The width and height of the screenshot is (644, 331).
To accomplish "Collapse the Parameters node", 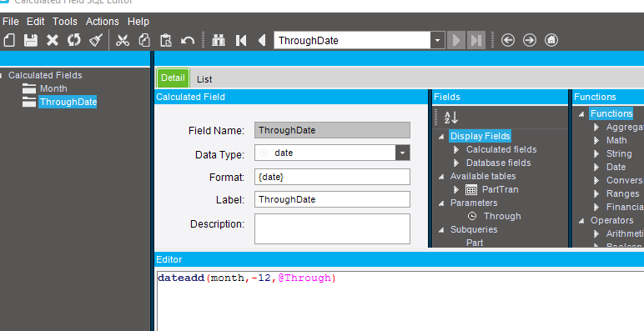I will point(441,203).
